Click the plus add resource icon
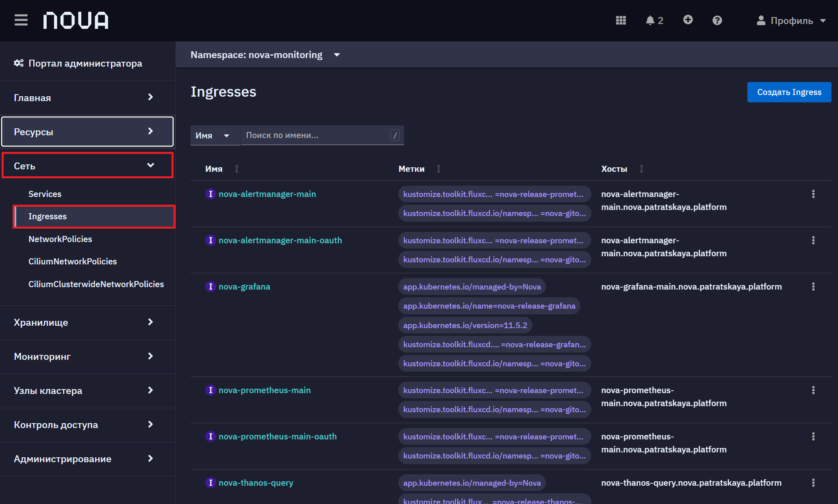This screenshot has width=838, height=504. tap(688, 20)
